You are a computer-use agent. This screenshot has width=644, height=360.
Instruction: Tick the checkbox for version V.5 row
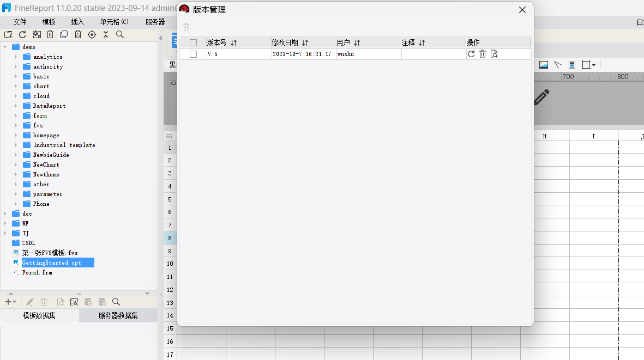[x=194, y=54]
